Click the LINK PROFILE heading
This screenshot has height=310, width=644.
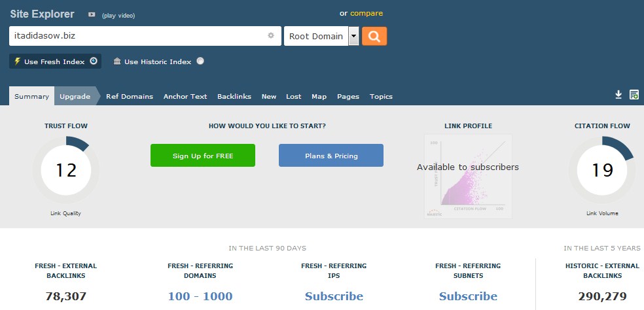pyautogui.click(x=468, y=126)
